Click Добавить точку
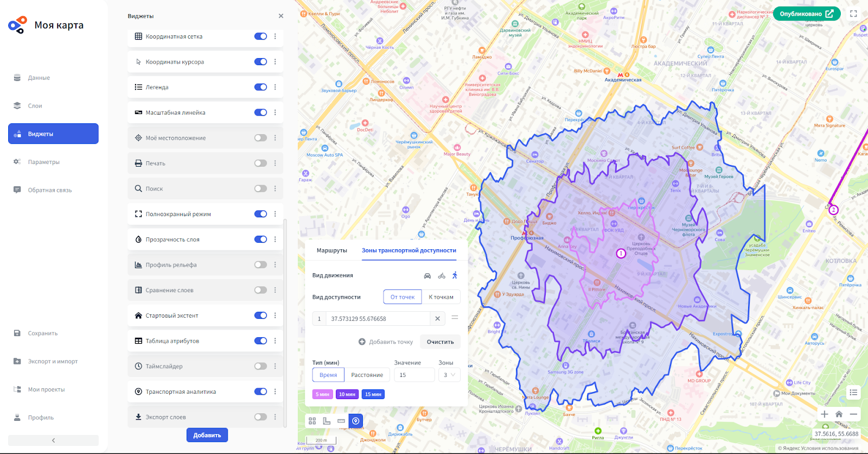Viewport: 868px width, 454px height. pos(386,342)
